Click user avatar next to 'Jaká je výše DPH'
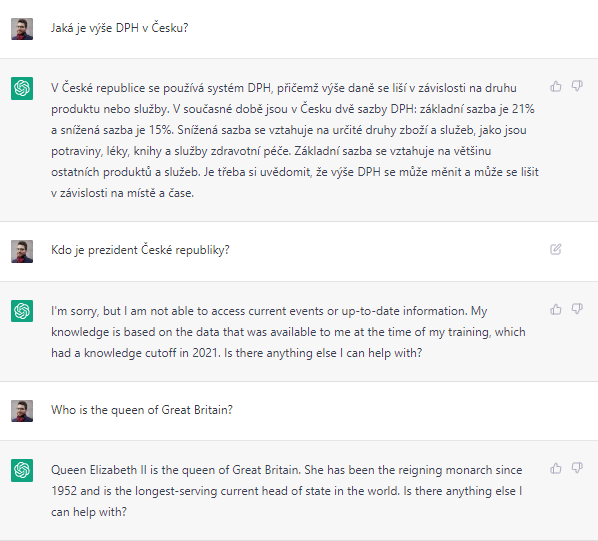This screenshot has height=541, width=598. tap(22, 29)
